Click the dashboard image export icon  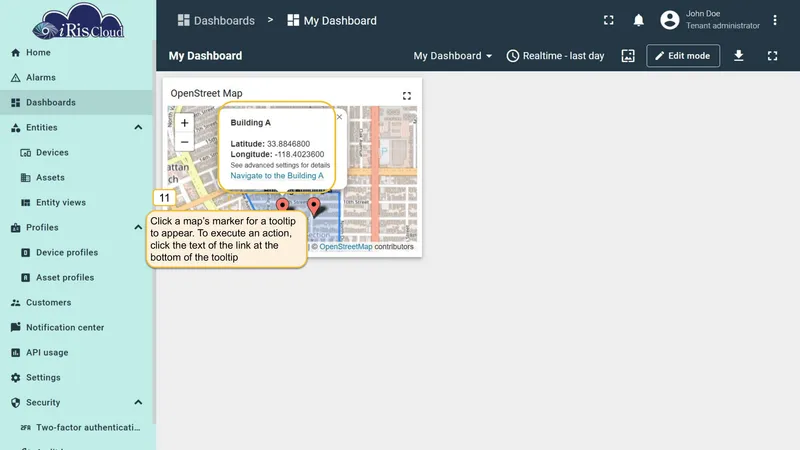click(628, 56)
